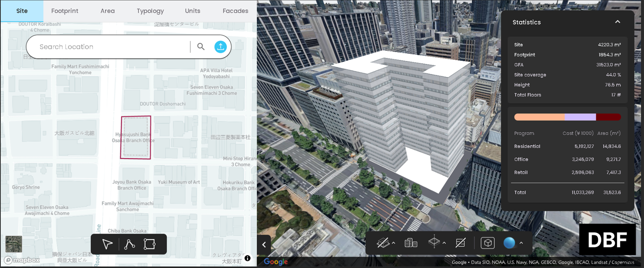Screen dimensions: 644x268
Task: Open the Area tab
Action: click(107, 11)
